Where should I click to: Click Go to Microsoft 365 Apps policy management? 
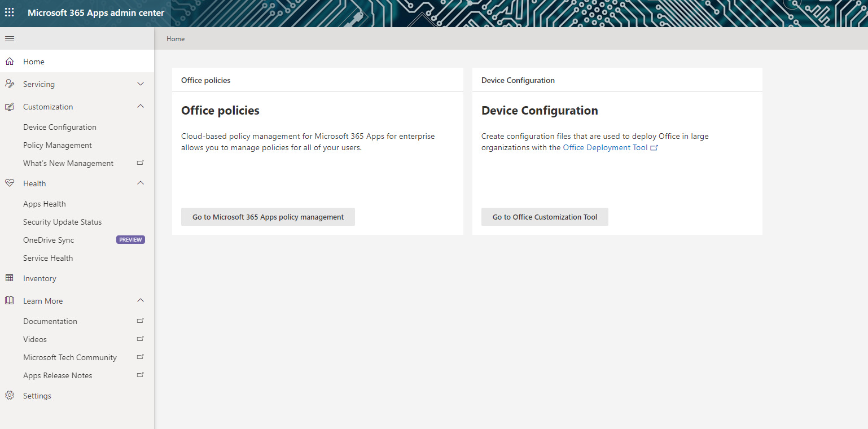pyautogui.click(x=268, y=216)
